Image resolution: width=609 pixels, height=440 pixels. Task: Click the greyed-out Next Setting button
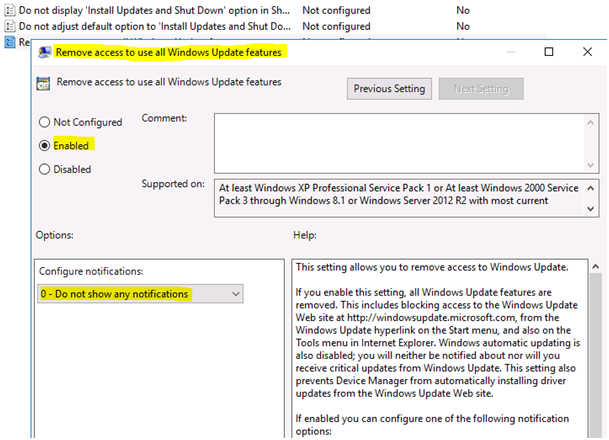click(481, 89)
